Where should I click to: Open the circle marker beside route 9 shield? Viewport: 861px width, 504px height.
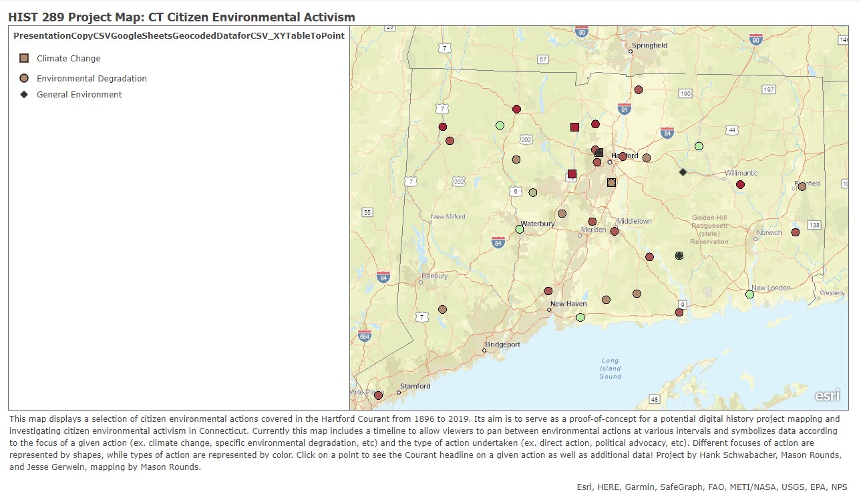679,312
